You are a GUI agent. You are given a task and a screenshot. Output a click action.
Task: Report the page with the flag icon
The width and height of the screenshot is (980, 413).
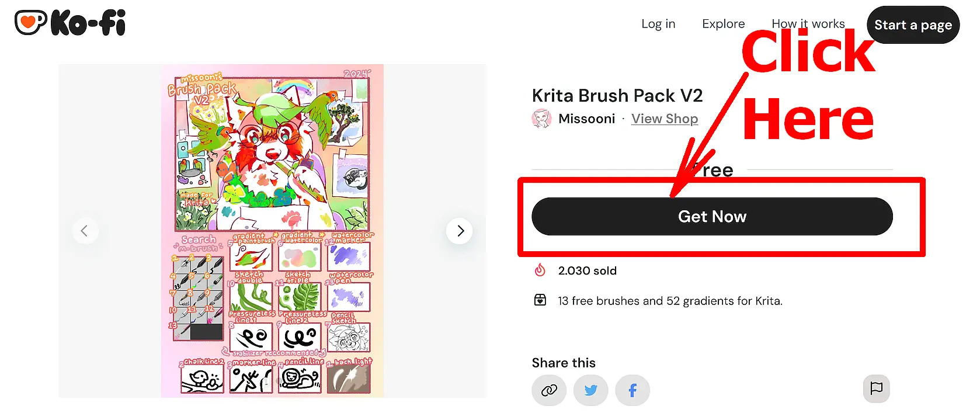click(x=876, y=388)
